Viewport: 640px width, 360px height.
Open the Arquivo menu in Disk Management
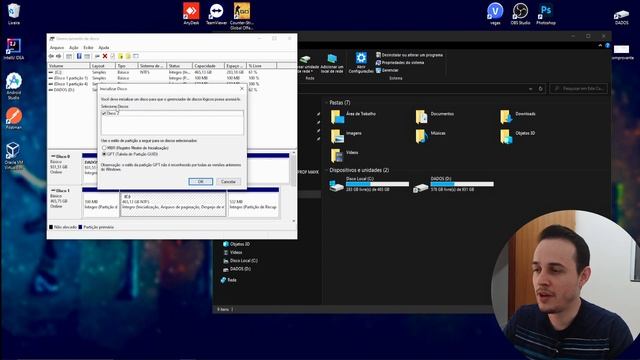(x=57, y=47)
